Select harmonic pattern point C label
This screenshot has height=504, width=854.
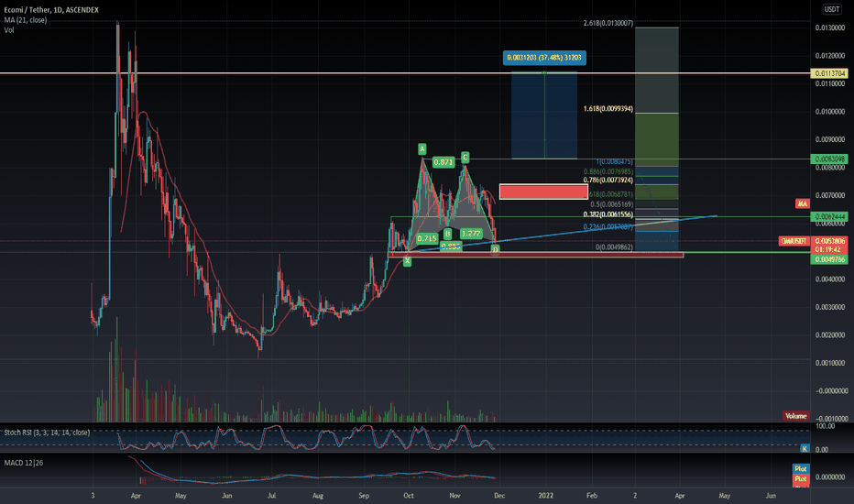click(x=465, y=158)
